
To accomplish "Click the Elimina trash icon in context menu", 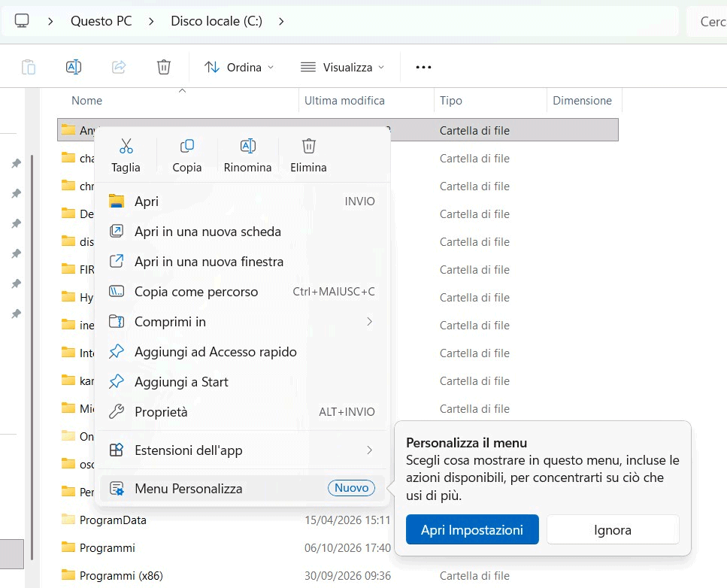I will click(309, 146).
